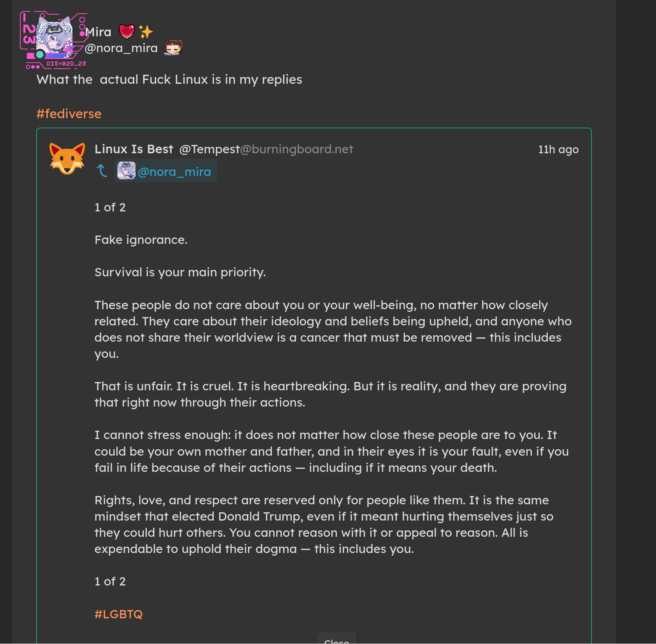Click the girl emoji next to @nora_mira handle
656x644 pixels.
(173, 48)
